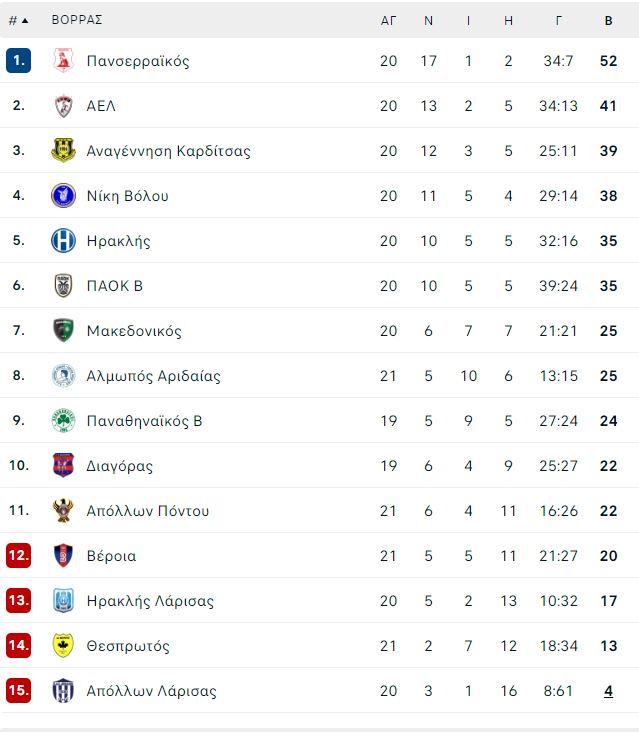The image size is (639, 732).
Task: Click the Πανσερραϊκός team crest
Action: click(63, 61)
